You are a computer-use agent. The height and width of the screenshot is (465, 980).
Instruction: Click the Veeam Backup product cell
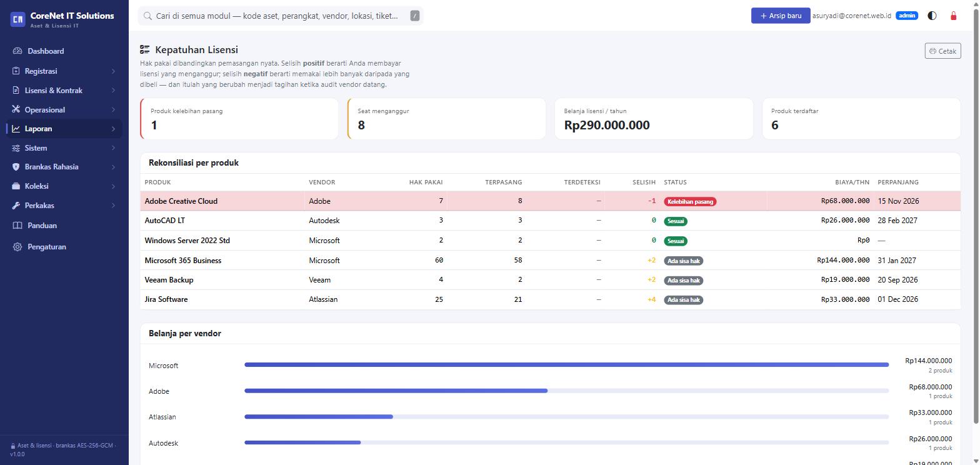[222, 280]
